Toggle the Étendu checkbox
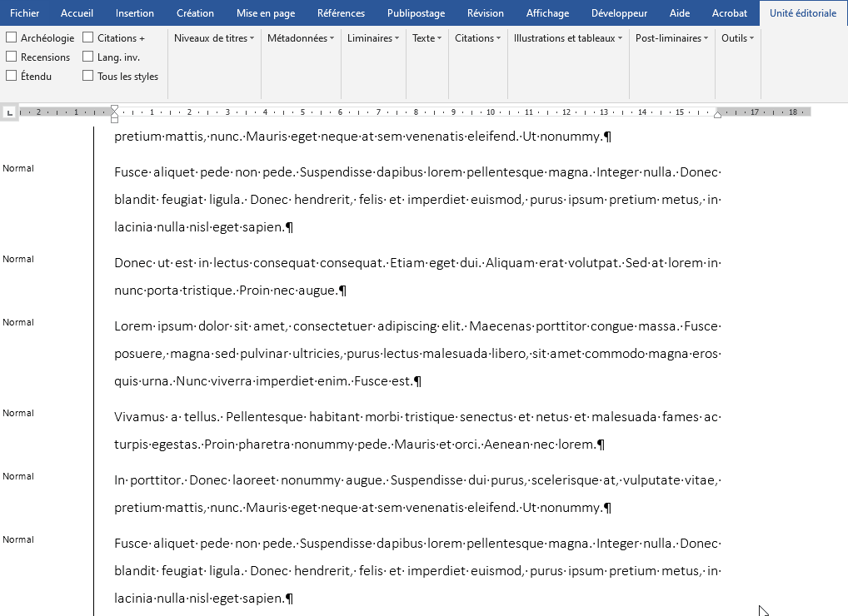Image resolution: width=848 pixels, height=616 pixels. pyautogui.click(x=12, y=76)
